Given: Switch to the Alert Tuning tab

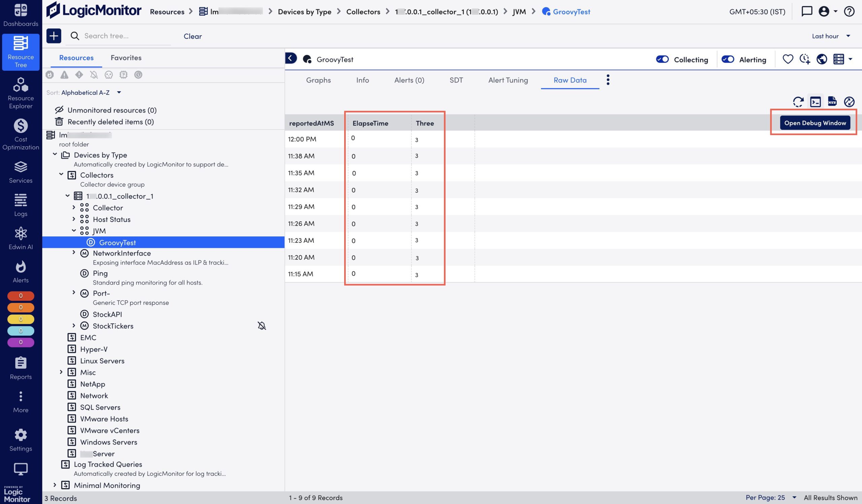Looking at the screenshot, I should coord(508,80).
